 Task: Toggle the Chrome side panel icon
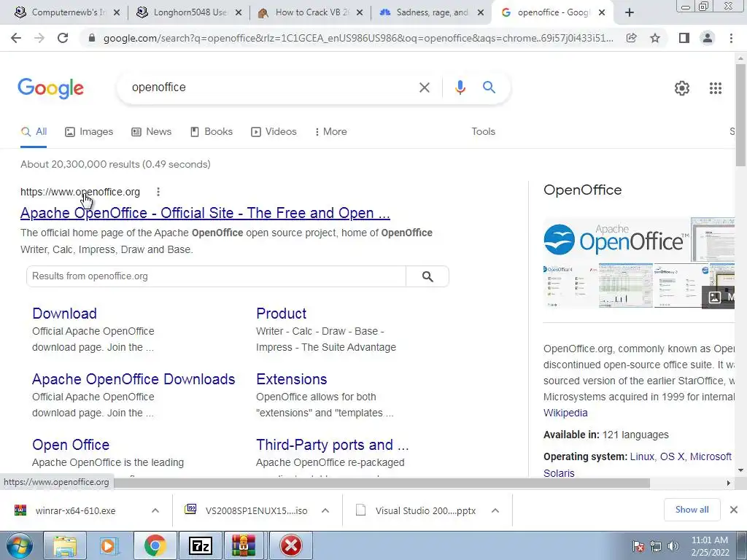(684, 38)
